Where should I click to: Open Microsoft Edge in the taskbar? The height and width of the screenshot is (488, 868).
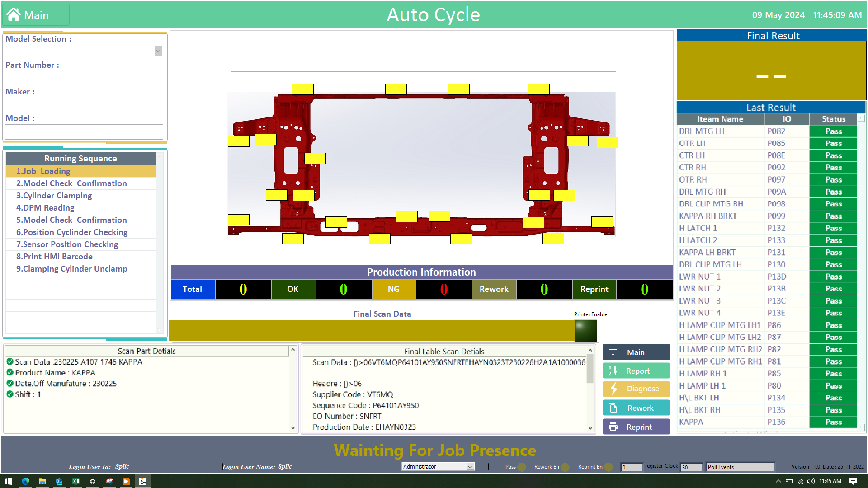tap(26, 481)
